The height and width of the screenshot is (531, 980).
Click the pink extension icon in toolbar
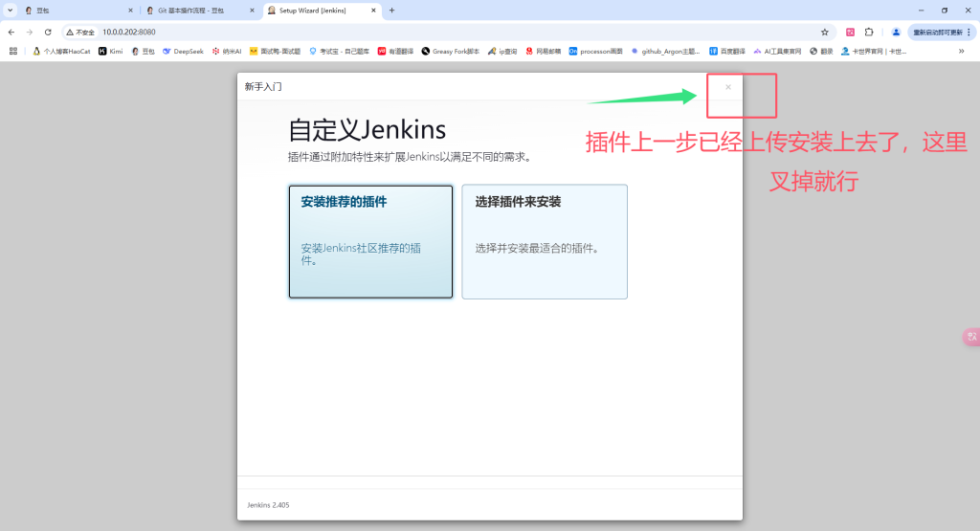pos(850,32)
